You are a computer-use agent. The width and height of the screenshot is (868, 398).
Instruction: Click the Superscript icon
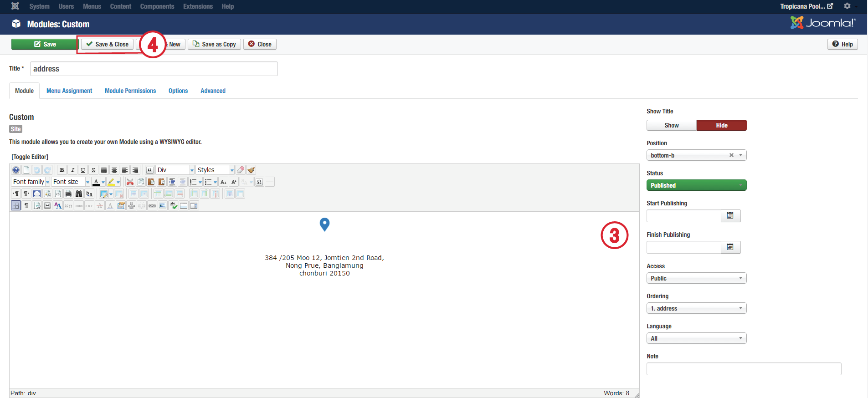click(x=234, y=182)
